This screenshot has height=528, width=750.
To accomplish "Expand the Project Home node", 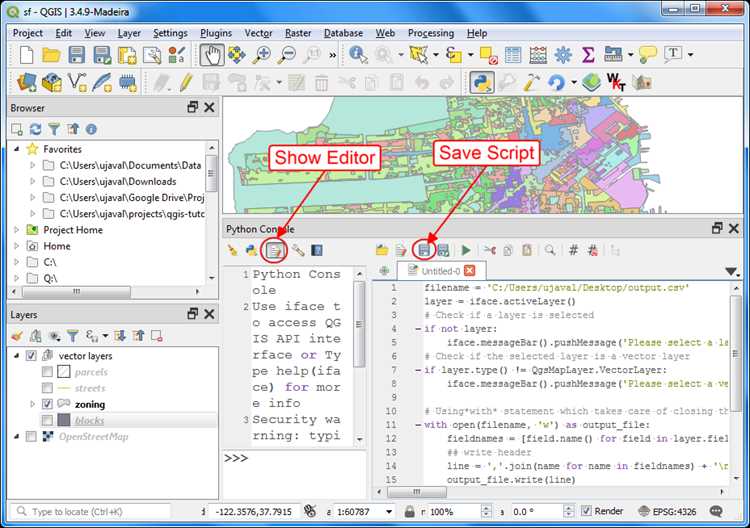I will [17, 230].
